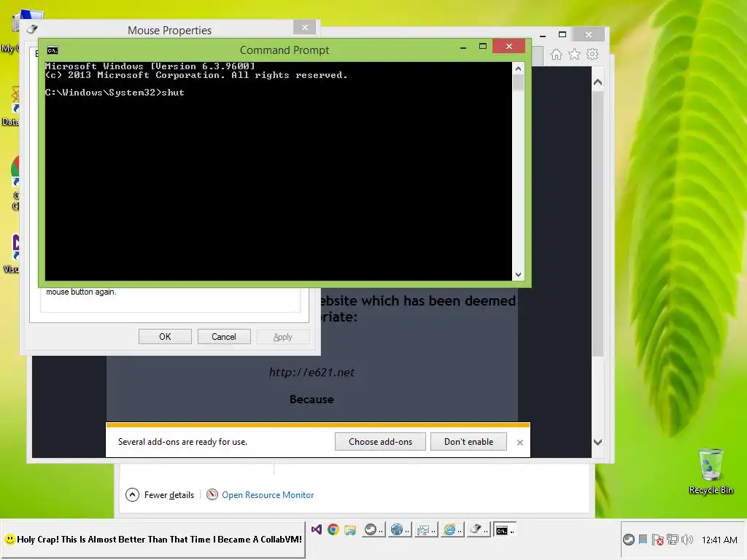Switch to the Command Prompt taskbar button
This screenshot has height=560, width=747.
(x=505, y=530)
